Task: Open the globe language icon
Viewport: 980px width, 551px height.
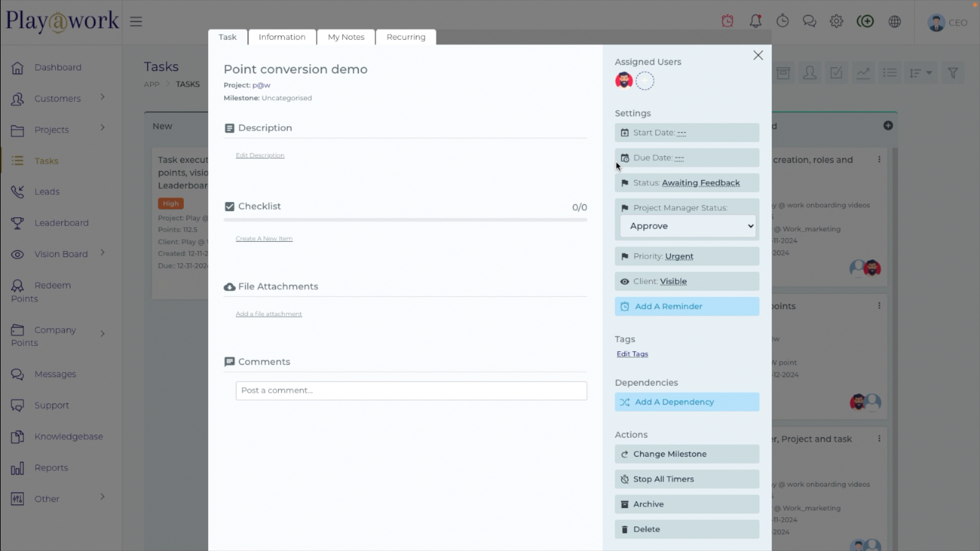Action: coord(895,21)
